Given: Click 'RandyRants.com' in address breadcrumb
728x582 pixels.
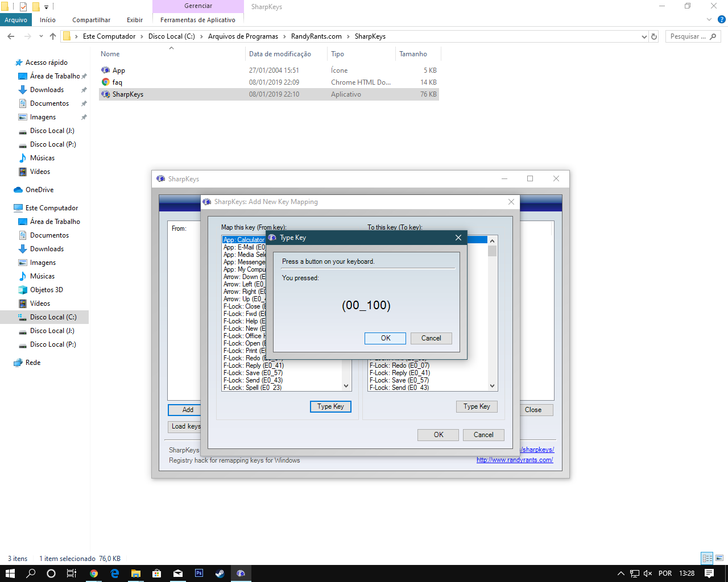Looking at the screenshot, I should [x=316, y=36].
